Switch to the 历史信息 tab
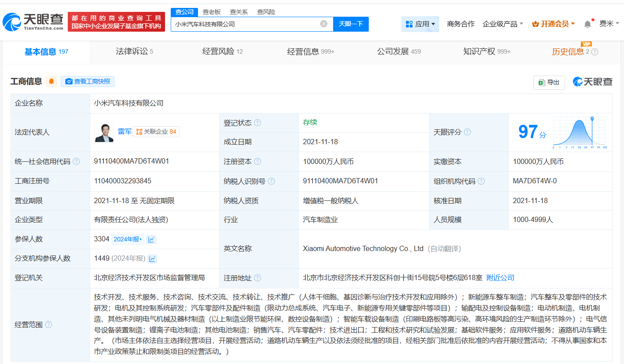 pos(570,52)
